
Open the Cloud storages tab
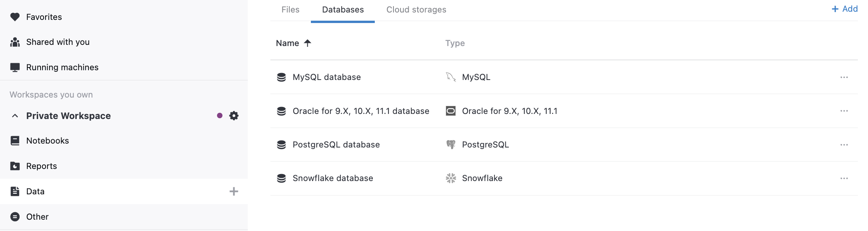click(x=416, y=9)
